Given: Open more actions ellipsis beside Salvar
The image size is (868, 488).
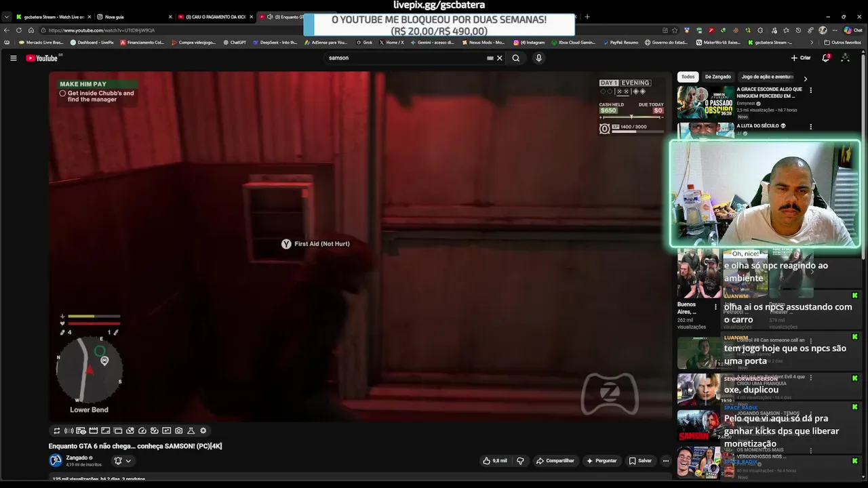Looking at the screenshot, I should pyautogui.click(x=665, y=461).
